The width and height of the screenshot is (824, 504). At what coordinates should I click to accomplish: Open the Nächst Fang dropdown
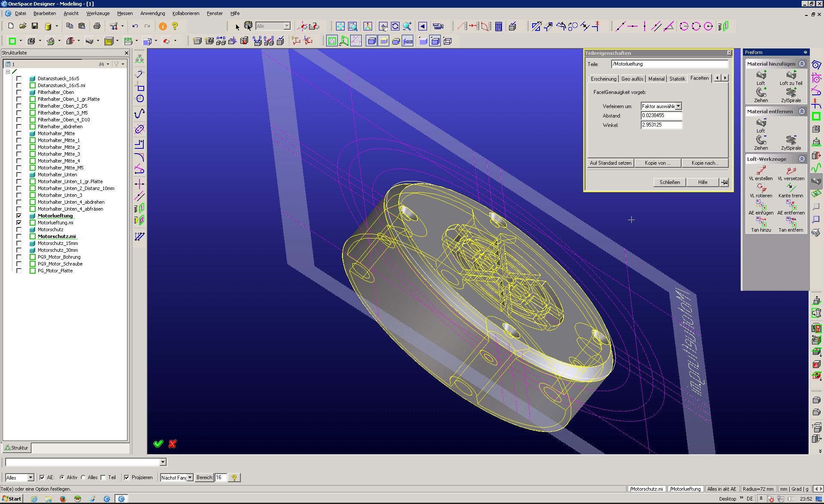tap(190, 477)
